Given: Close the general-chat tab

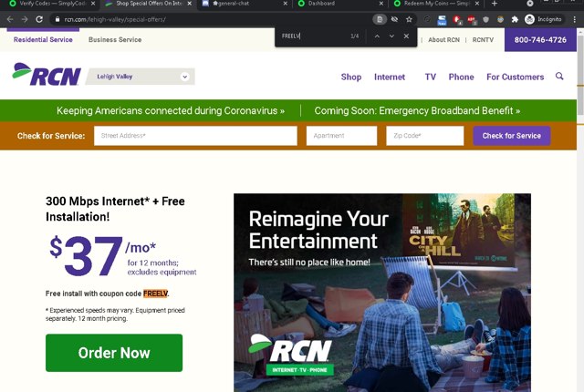Looking at the screenshot, I should coord(286,4).
